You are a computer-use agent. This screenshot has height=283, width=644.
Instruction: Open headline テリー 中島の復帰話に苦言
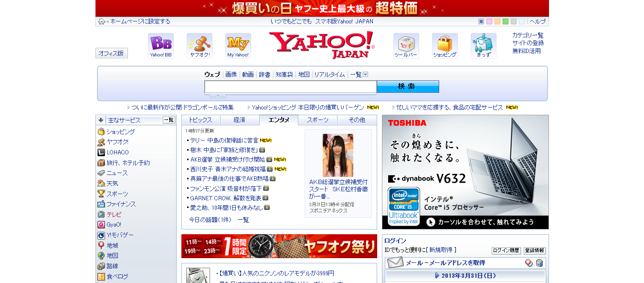[224, 141]
